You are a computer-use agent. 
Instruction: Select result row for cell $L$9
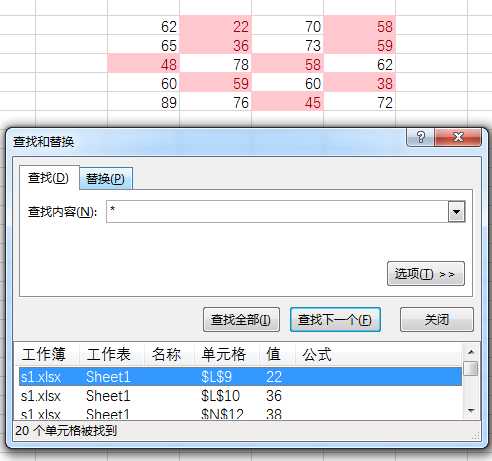(240, 377)
